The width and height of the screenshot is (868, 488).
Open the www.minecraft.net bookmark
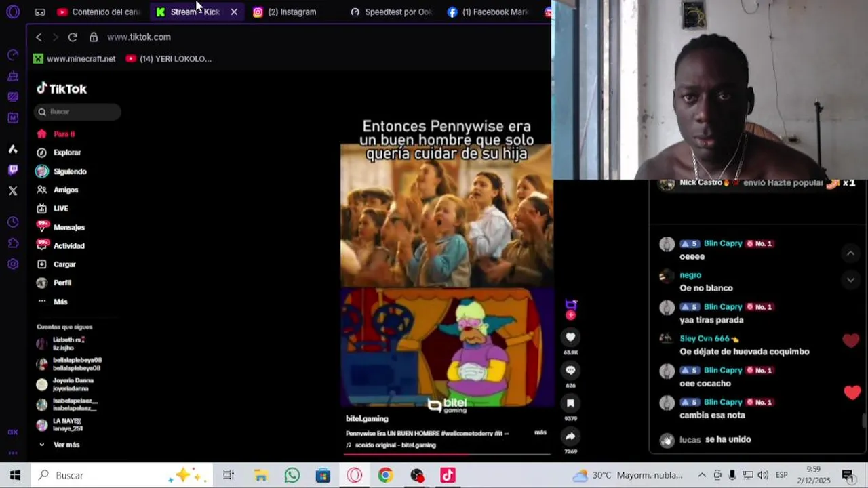pos(75,59)
